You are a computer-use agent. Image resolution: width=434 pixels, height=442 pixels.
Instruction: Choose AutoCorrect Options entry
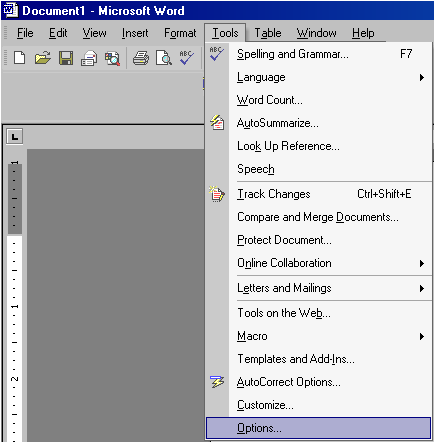318,382
